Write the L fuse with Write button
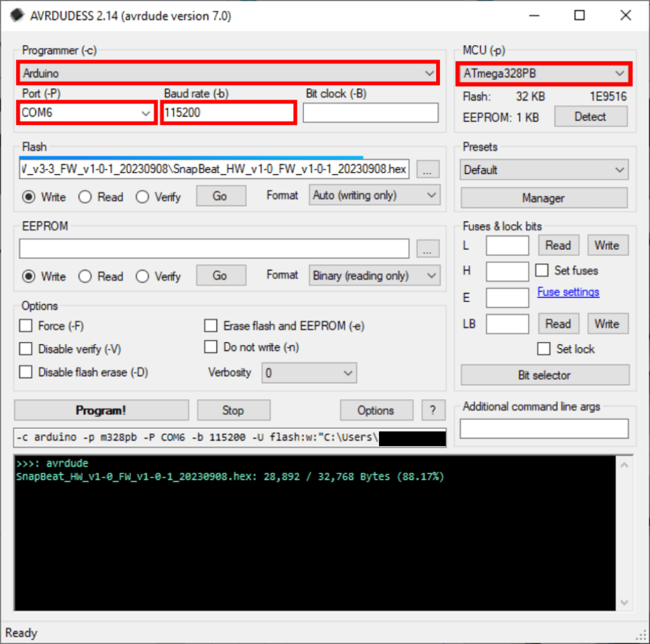 click(x=607, y=246)
